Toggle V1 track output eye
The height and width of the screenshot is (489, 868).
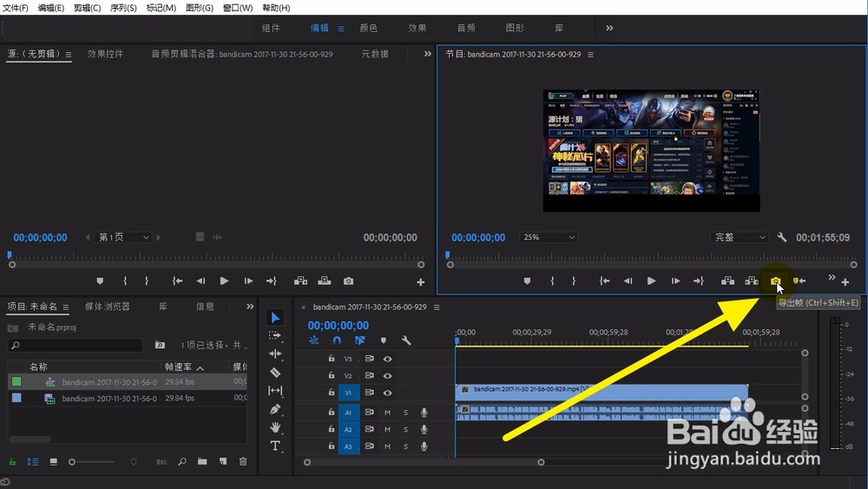point(387,393)
